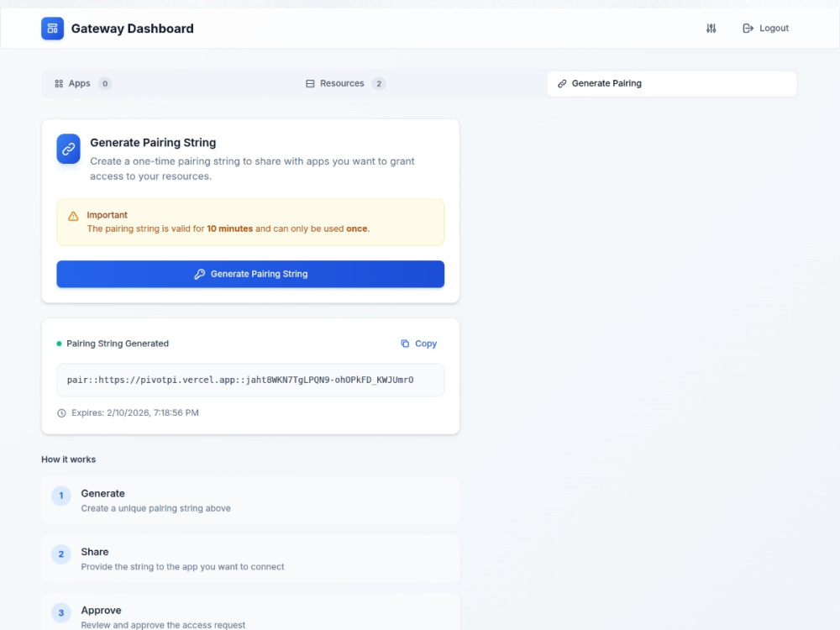Click step 3 number badge for Approve
The height and width of the screenshot is (630, 840).
[61, 612]
